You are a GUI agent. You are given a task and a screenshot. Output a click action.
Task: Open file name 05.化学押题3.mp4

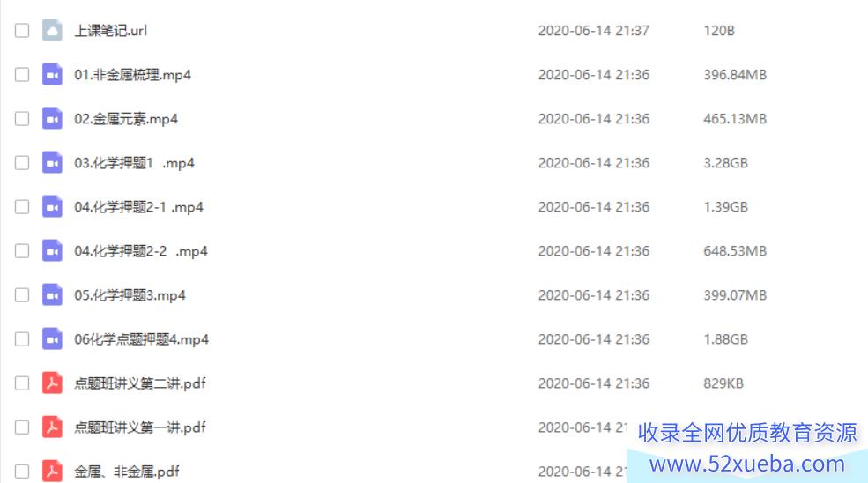pyautogui.click(x=130, y=295)
